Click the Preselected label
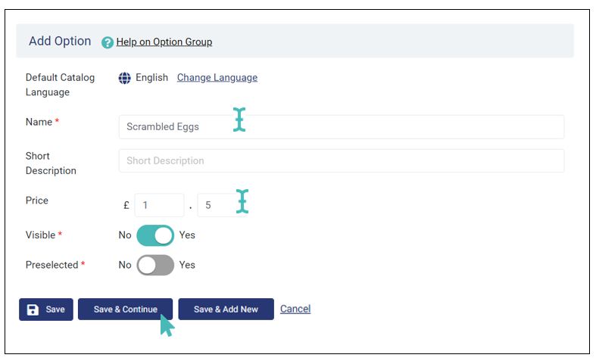 click(x=51, y=265)
